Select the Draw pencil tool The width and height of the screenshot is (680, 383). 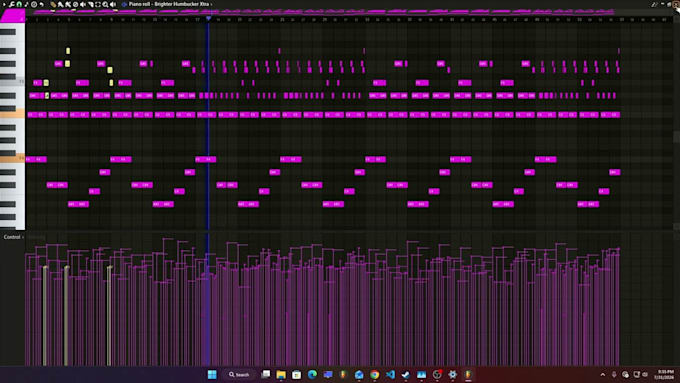[x=53, y=4]
